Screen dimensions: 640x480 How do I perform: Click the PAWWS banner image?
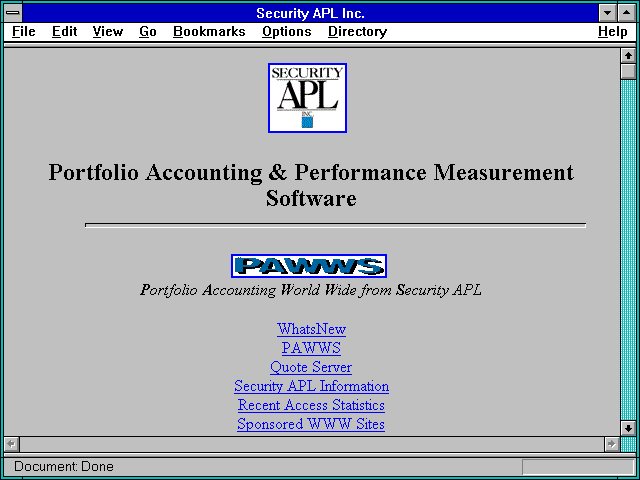309,266
